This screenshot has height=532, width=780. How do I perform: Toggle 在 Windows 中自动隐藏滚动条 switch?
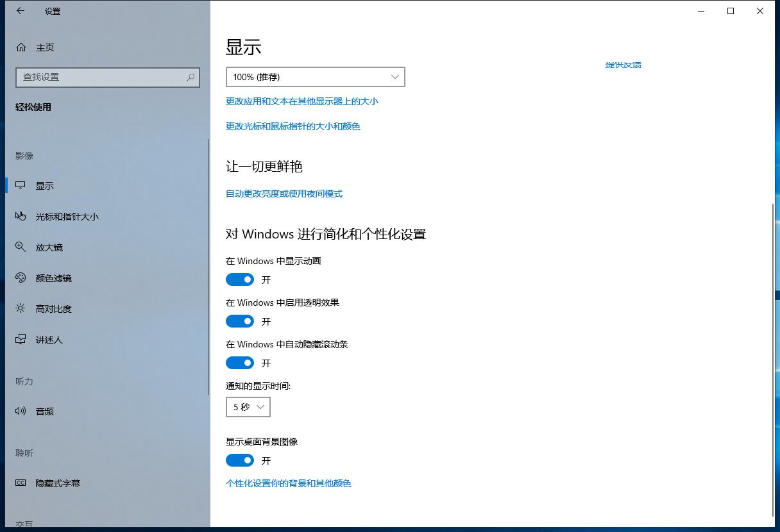pos(240,363)
